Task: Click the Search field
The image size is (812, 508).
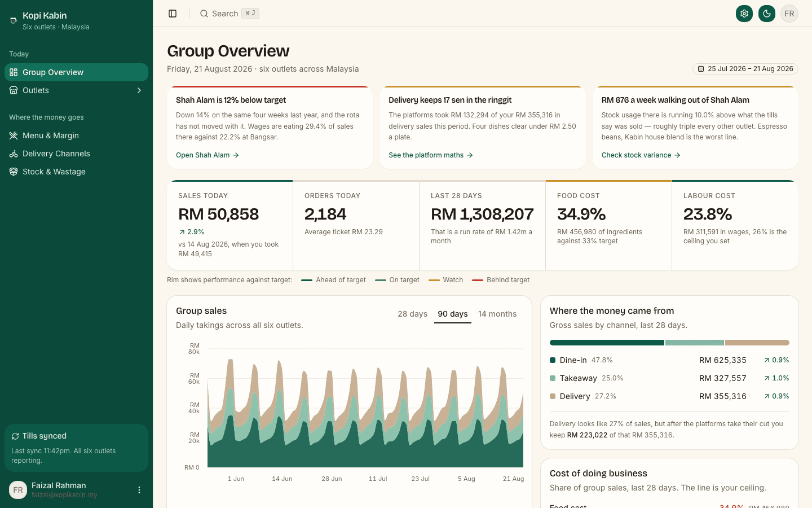Action: pos(230,14)
